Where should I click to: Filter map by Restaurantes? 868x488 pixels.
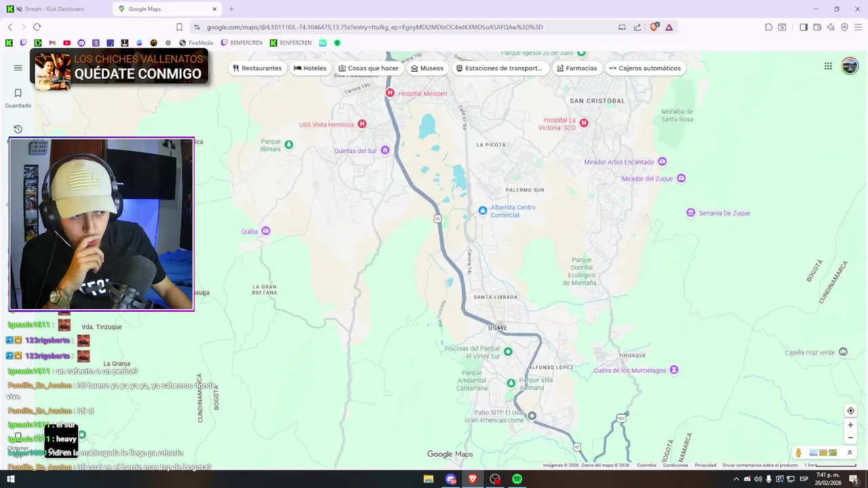(x=257, y=68)
